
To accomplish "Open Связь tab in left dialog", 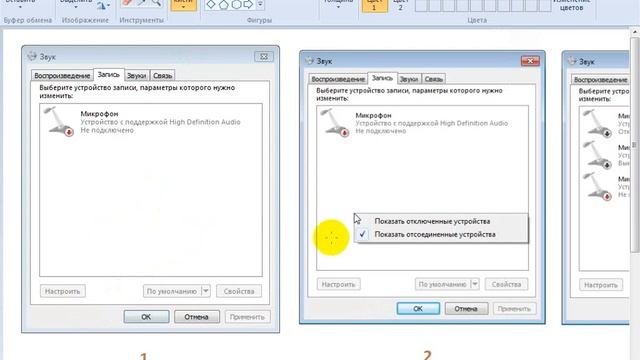I will [162, 76].
